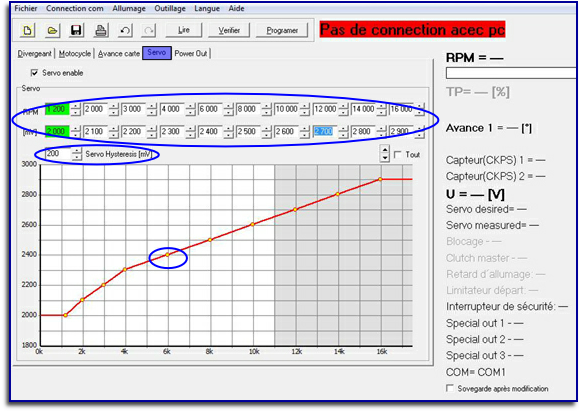The height and width of the screenshot is (411, 579).
Task: Click the stepper beside mV 2 300
Action: coord(191,131)
